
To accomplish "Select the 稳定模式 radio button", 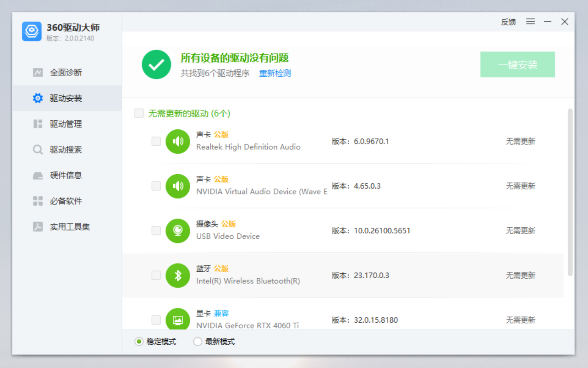I will point(139,341).
